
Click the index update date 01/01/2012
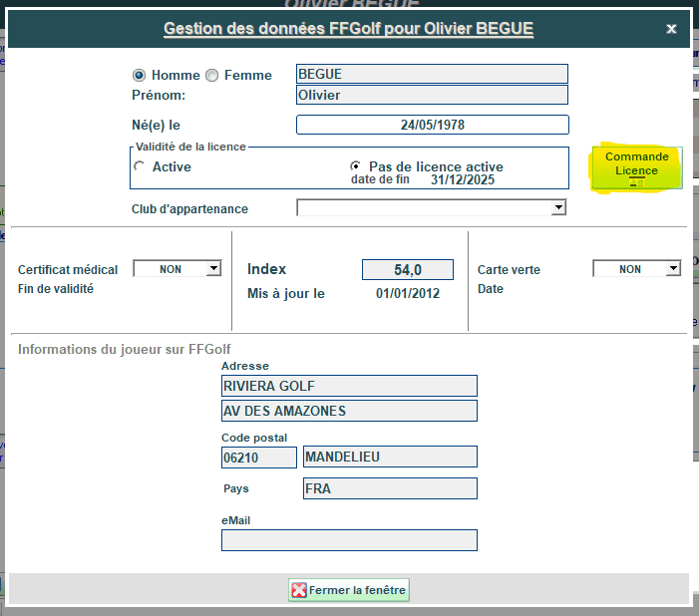point(408,293)
